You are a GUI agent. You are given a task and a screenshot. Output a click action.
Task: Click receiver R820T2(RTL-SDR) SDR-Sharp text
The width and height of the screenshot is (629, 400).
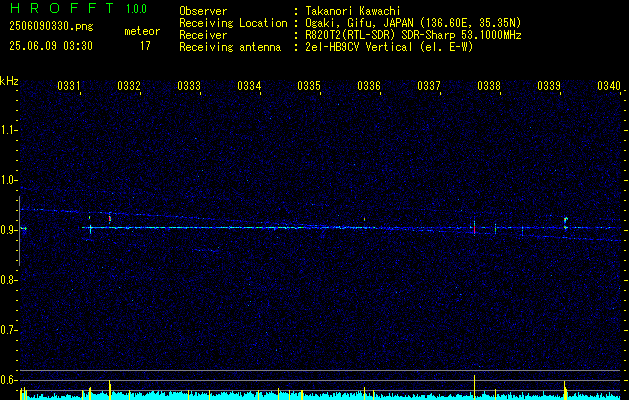(412, 35)
